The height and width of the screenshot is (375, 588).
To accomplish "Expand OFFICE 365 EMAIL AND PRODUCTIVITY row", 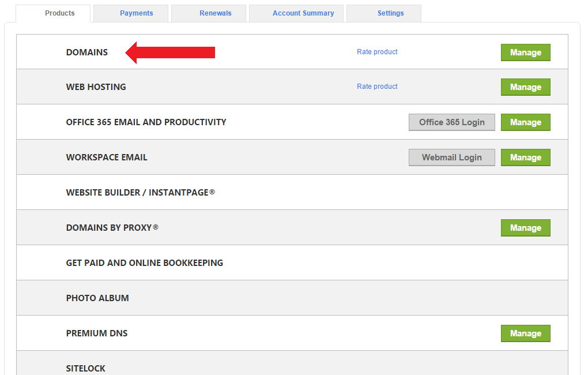I will click(292, 122).
